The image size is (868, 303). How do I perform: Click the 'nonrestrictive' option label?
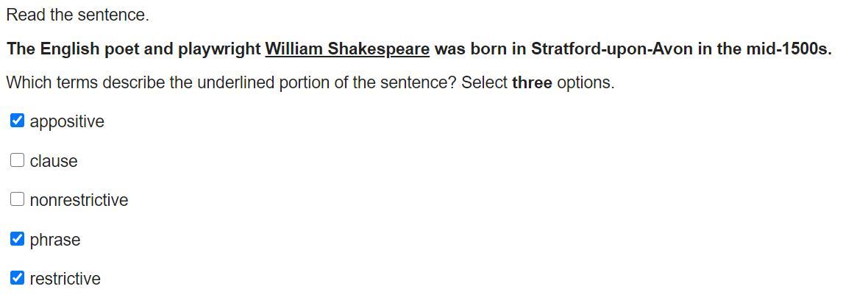[79, 200]
